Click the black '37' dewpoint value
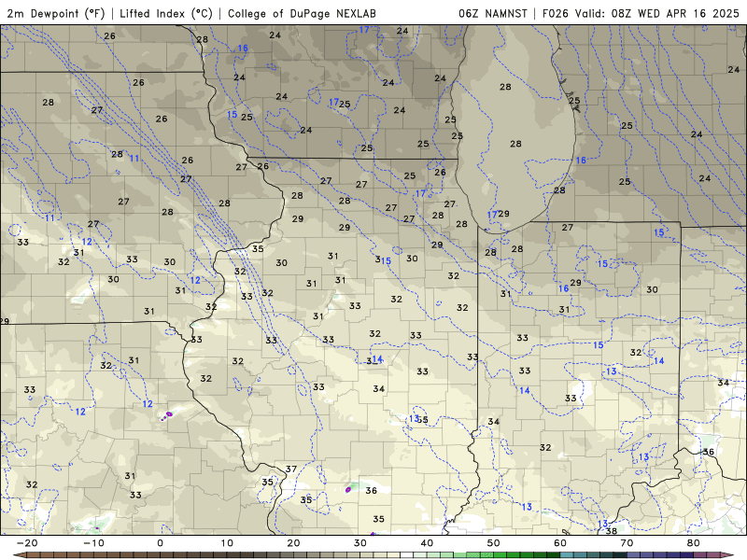Viewport: 747px width, 560px height. tap(291, 469)
